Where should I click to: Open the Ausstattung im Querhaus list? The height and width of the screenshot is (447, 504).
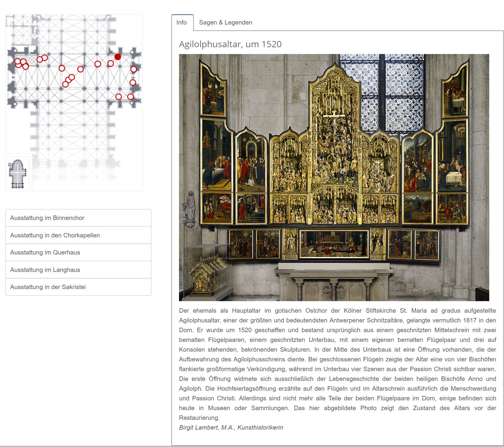point(78,252)
